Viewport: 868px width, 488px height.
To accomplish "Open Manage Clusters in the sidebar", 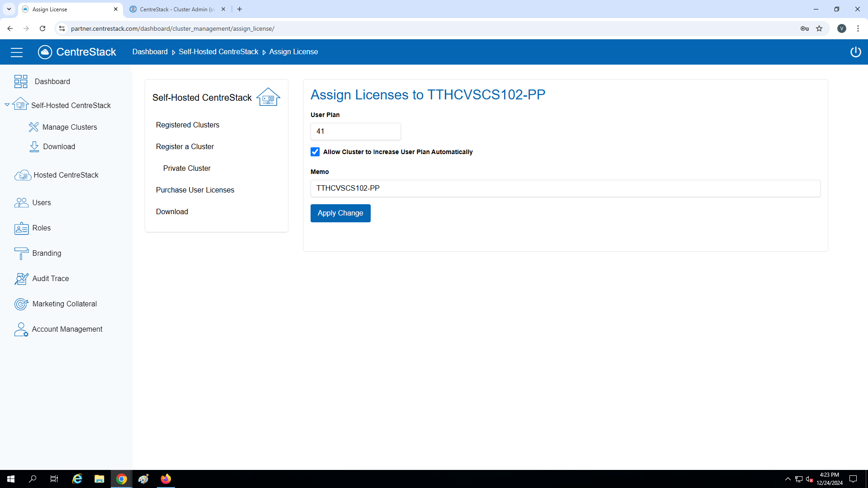I will click(70, 127).
